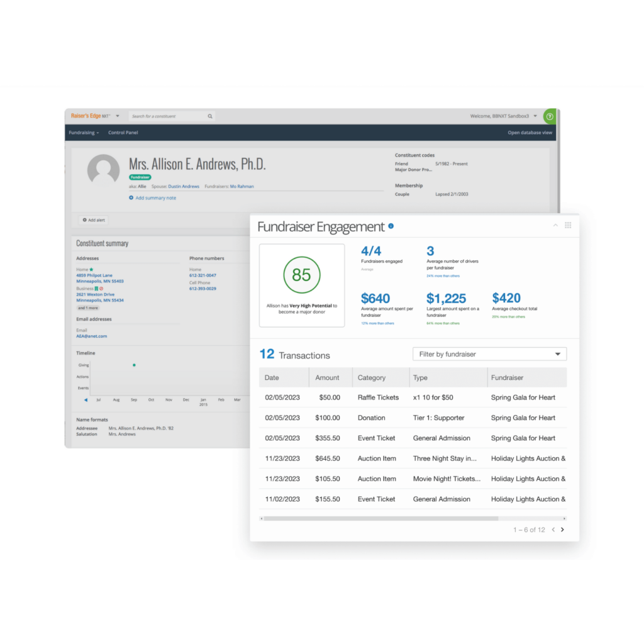Image resolution: width=644 pixels, height=644 pixels.
Task: Click the constituent profile avatar
Action: [104, 169]
